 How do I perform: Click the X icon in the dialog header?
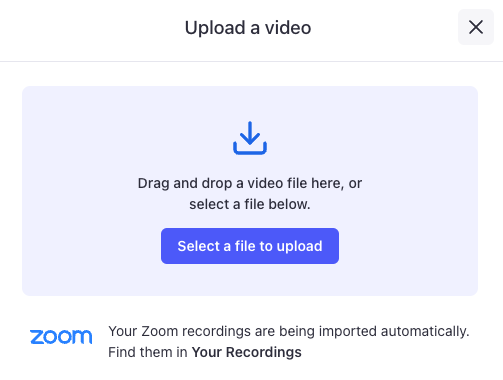476,27
